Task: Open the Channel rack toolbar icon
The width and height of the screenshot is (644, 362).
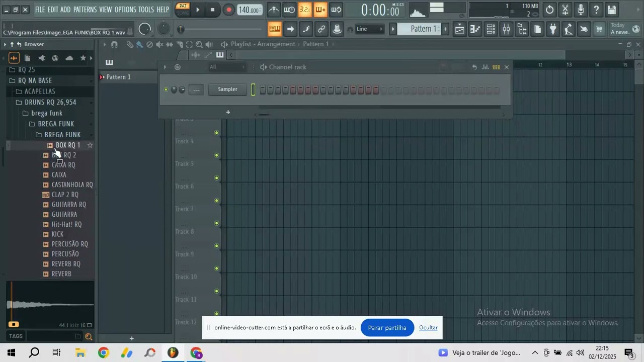Action: [x=491, y=29]
